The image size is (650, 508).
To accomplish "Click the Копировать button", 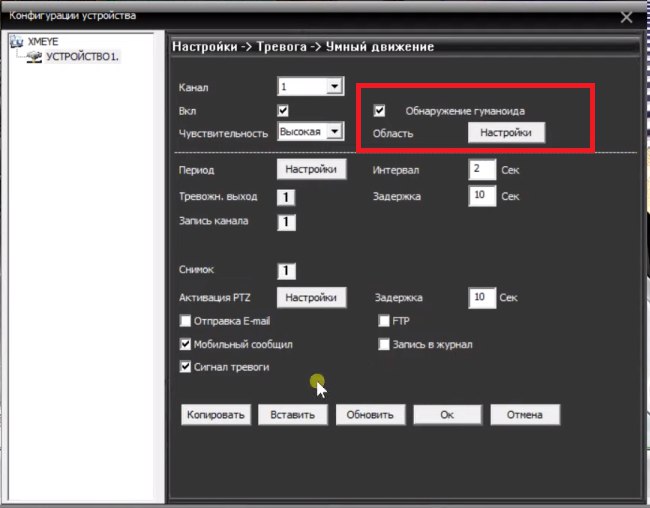I will [x=216, y=415].
